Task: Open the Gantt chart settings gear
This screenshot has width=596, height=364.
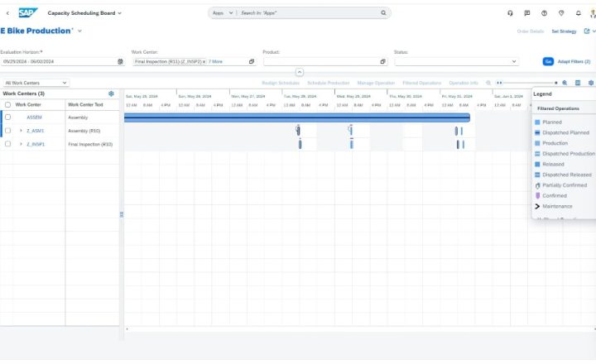Action: [x=591, y=83]
